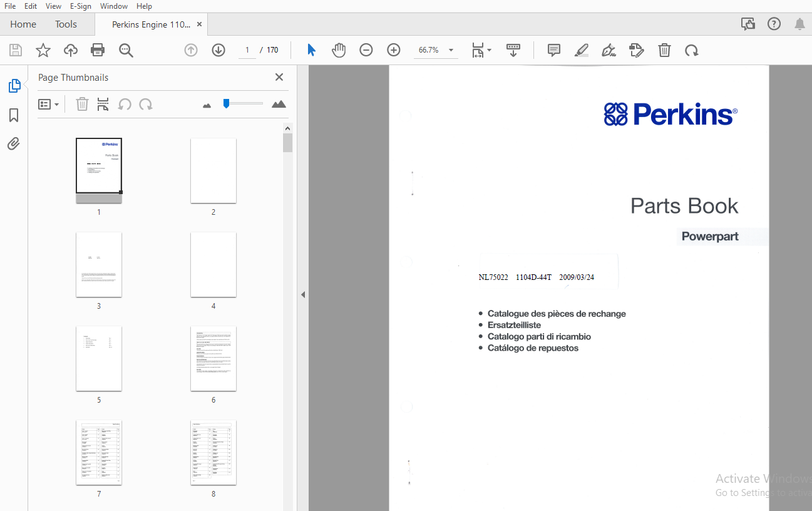Screen dimensions: 812x511
Task: Open the help question mark
Action: (774, 24)
